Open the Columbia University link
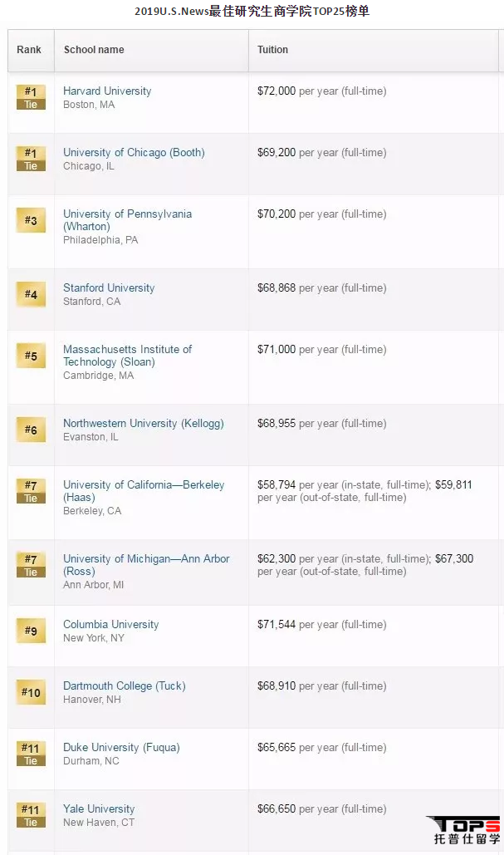This screenshot has height=855, width=504. 110,625
